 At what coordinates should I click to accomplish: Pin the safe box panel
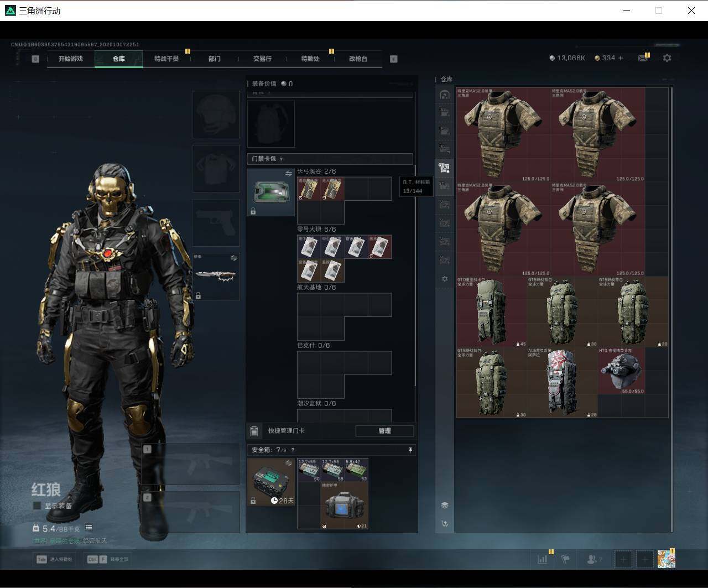[410, 450]
